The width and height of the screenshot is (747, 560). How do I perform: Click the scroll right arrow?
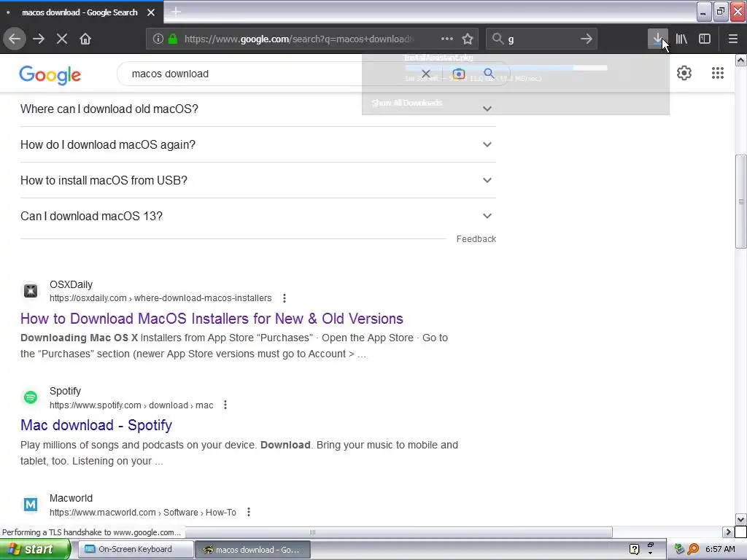(x=728, y=532)
